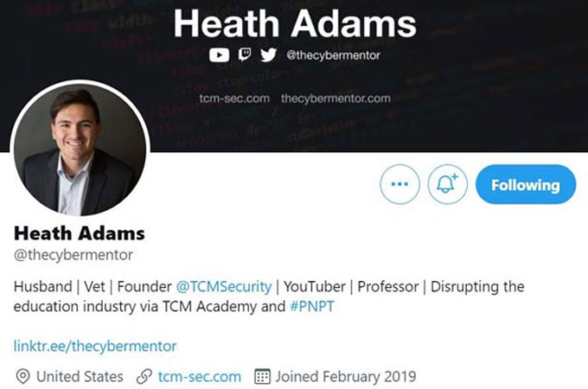The height and width of the screenshot is (389, 588).
Task: Click the calendar icon beside Joined date
Action: 262,376
